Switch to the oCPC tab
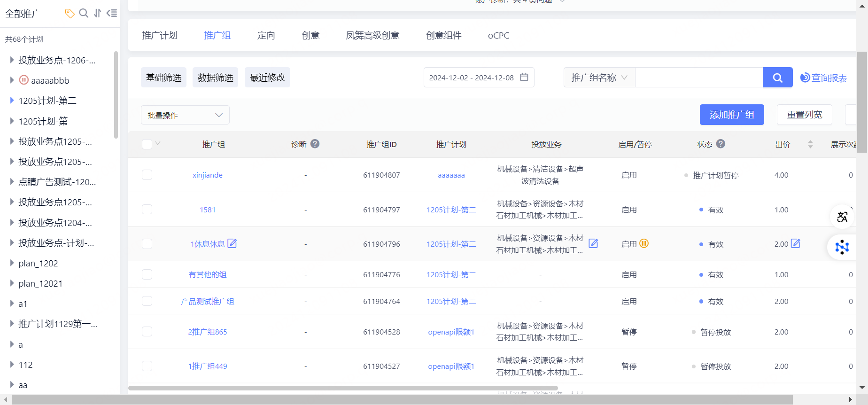The width and height of the screenshot is (868, 405). coord(498,35)
